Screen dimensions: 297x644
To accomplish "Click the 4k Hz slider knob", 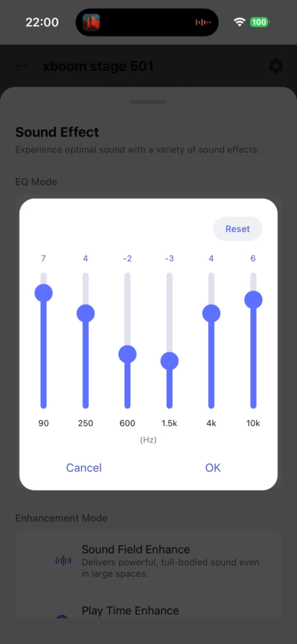I will point(211,314).
